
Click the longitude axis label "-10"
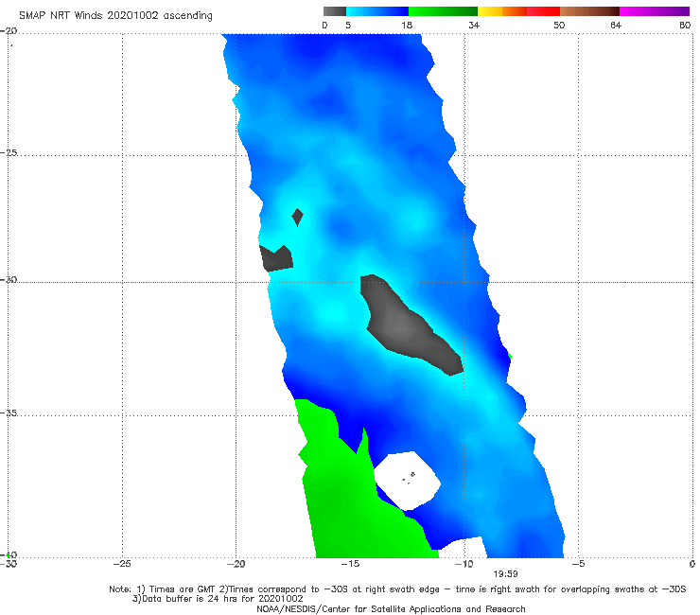point(464,564)
